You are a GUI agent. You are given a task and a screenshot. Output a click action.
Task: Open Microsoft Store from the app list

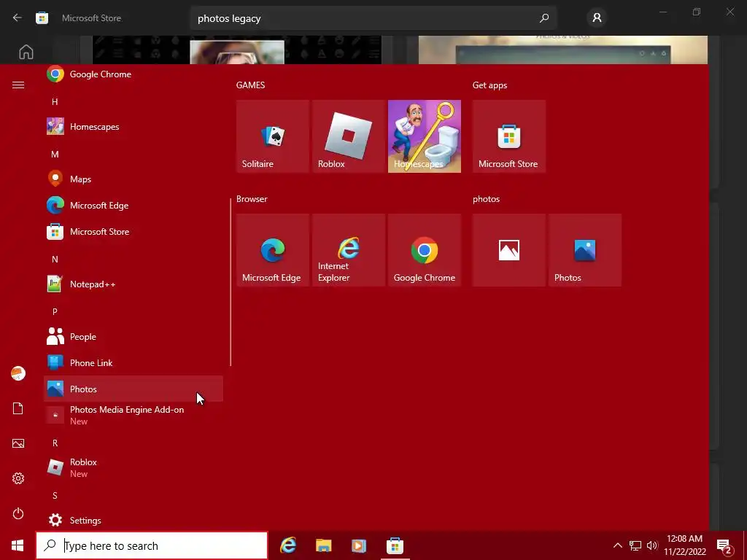point(133,231)
